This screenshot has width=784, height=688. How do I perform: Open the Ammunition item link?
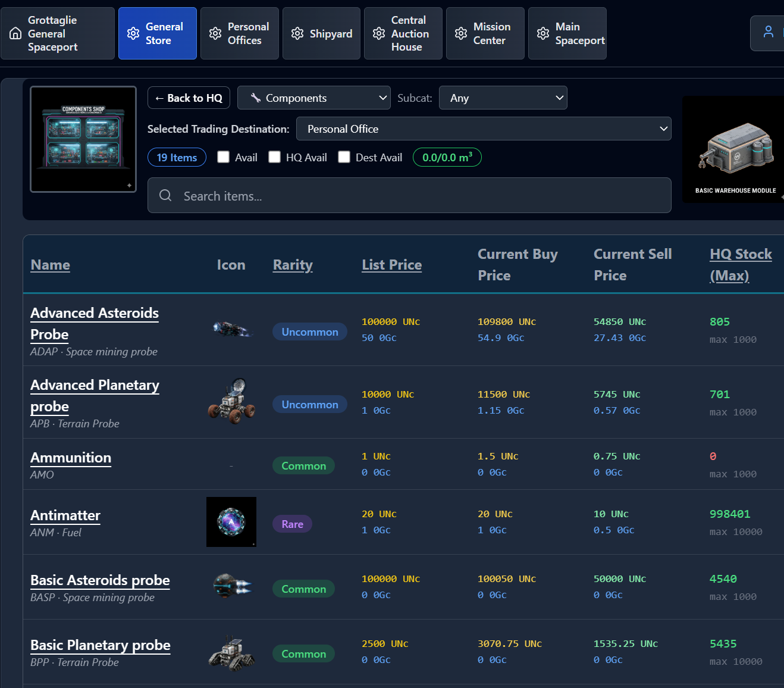[x=71, y=458]
